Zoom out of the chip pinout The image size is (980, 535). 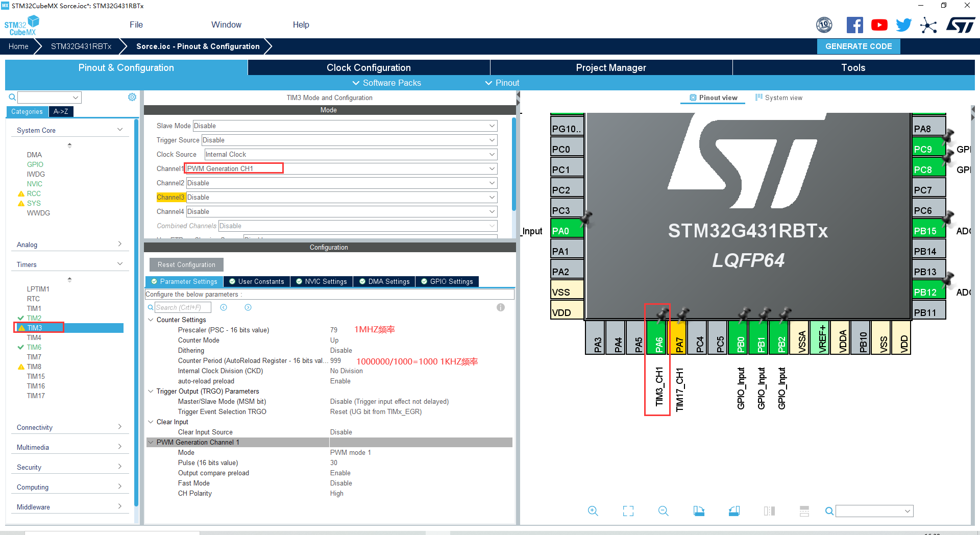point(663,511)
